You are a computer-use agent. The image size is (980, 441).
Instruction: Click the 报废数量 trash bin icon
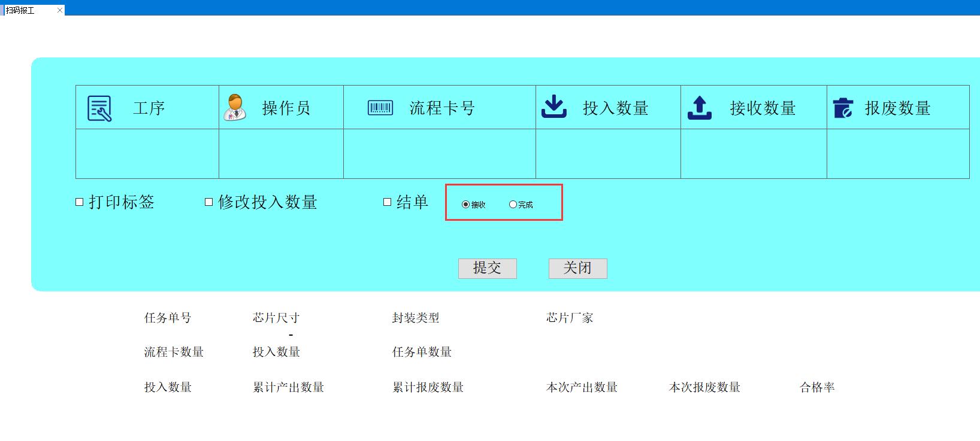point(843,108)
